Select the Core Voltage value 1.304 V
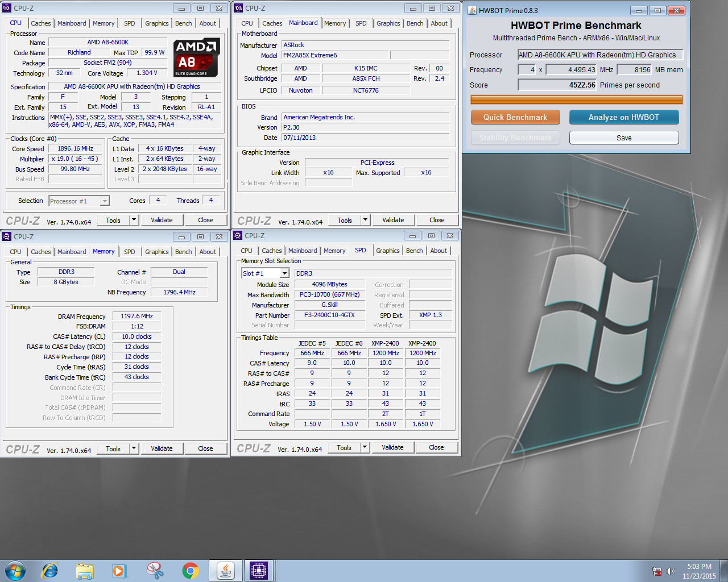728x582 pixels. tap(147, 73)
